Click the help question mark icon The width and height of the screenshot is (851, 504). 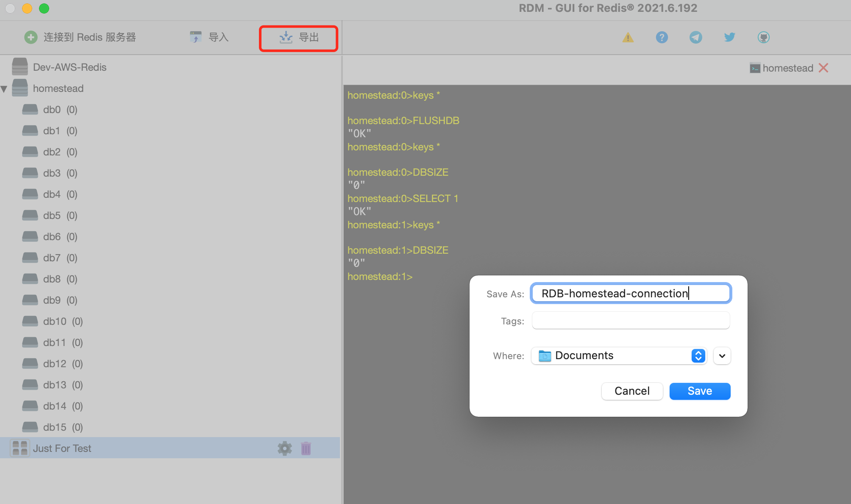pyautogui.click(x=662, y=37)
